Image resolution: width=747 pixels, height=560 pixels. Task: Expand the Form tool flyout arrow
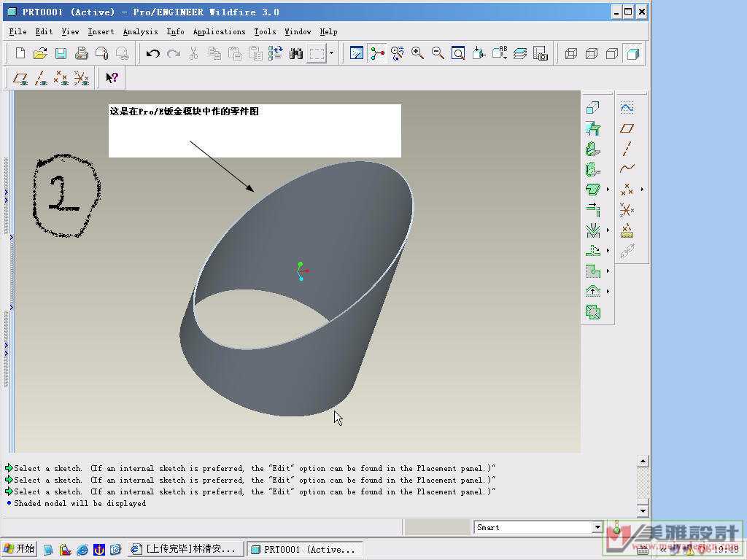pyautogui.click(x=608, y=291)
